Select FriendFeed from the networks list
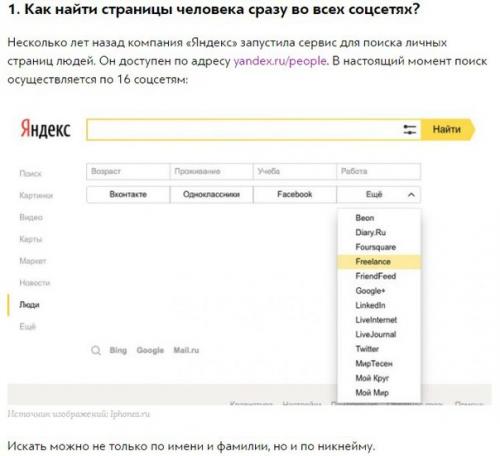The image size is (500, 456). pos(379,276)
